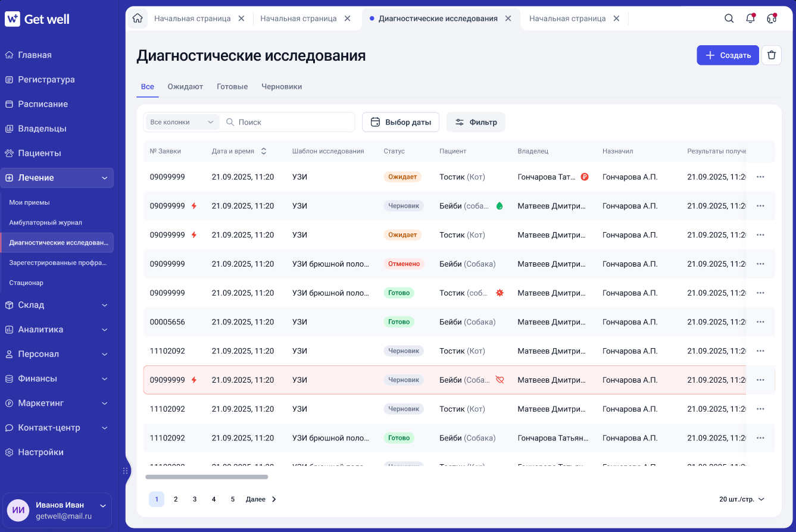Click the red star badge next to Тостик (соб…
This screenshot has width=796, height=532.
point(500,293)
